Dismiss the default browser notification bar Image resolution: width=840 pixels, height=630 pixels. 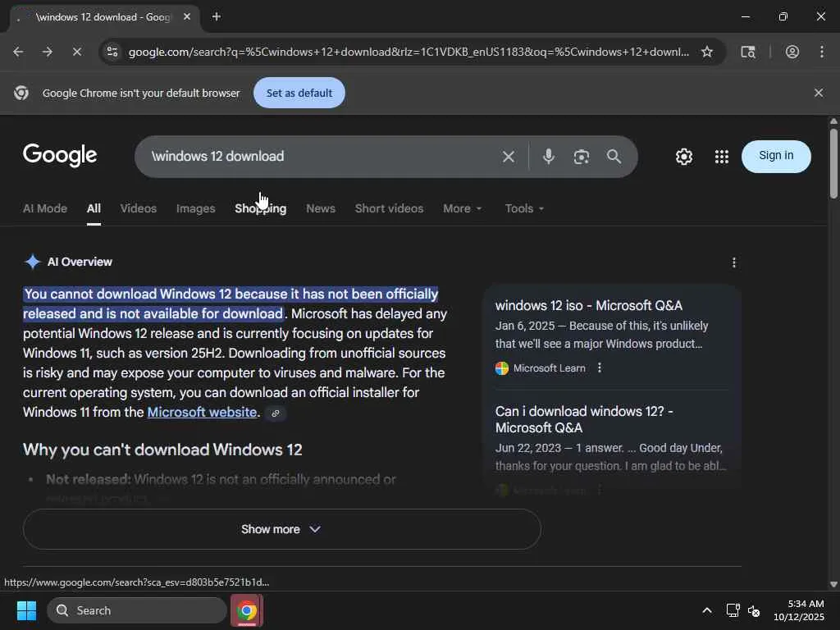(x=819, y=93)
